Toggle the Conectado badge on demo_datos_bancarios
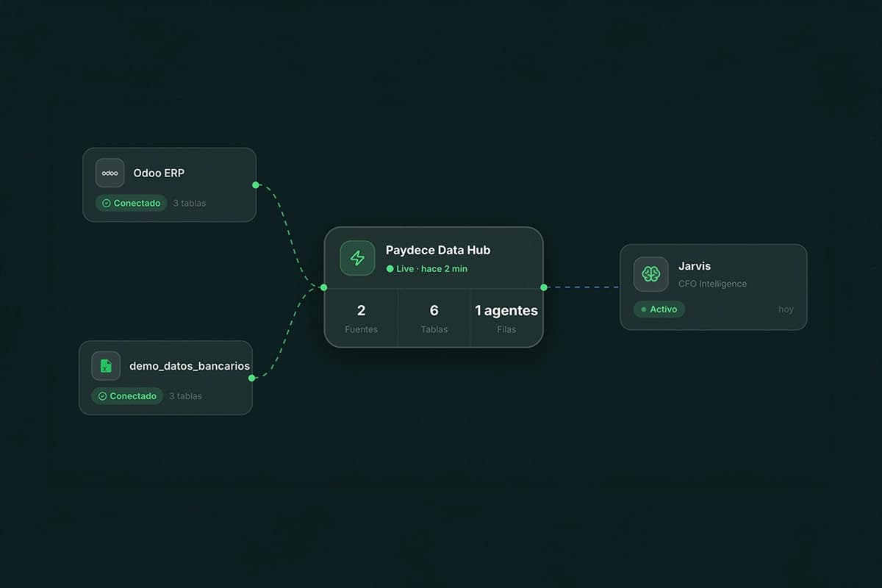This screenshot has height=588, width=882. pos(126,395)
